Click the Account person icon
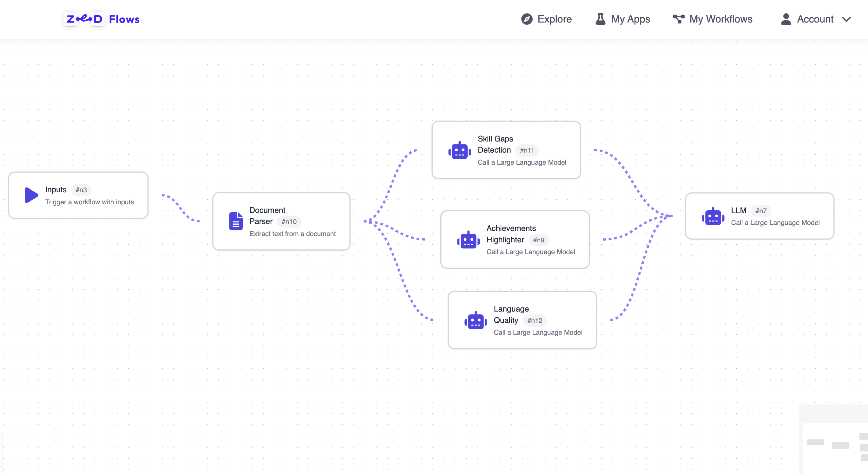 [x=786, y=19]
